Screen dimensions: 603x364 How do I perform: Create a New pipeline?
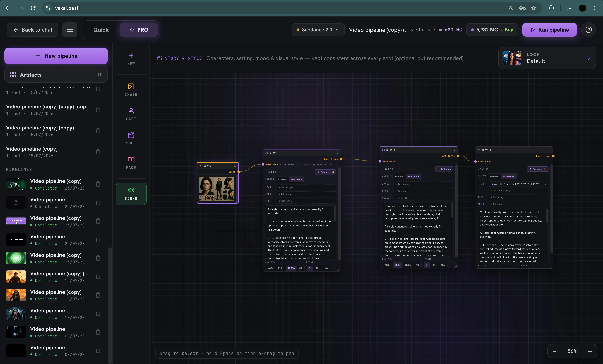coord(56,56)
